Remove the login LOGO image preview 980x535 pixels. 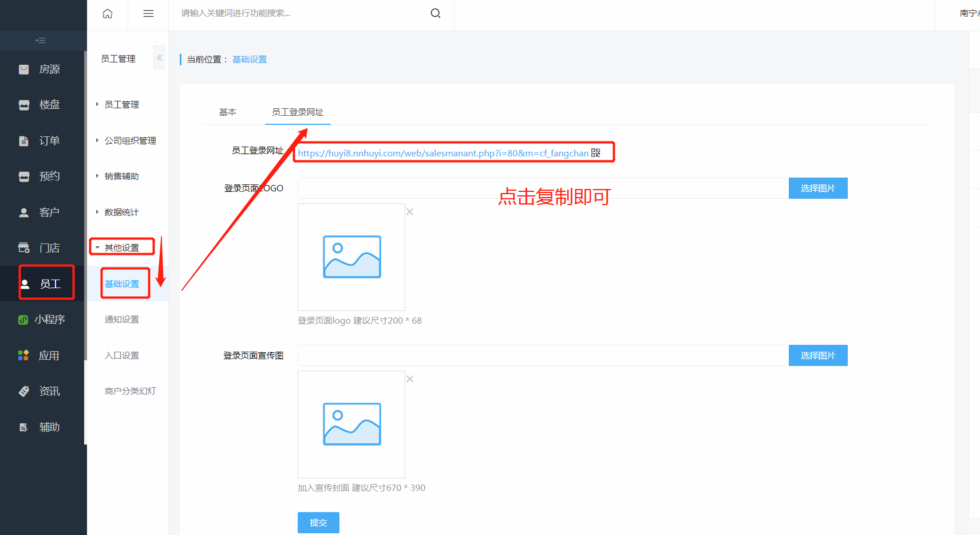[x=410, y=212]
